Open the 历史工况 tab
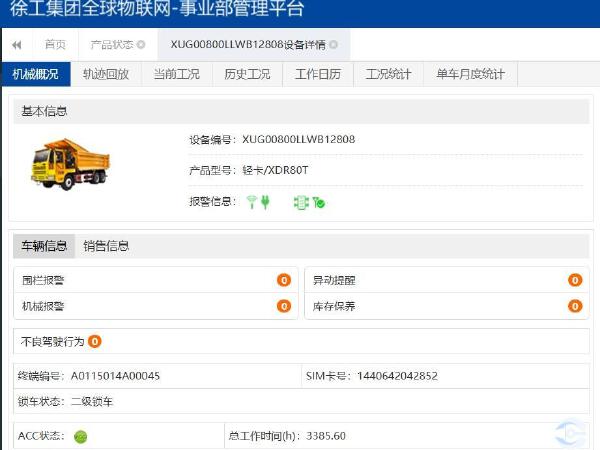600x450 pixels. (x=247, y=74)
